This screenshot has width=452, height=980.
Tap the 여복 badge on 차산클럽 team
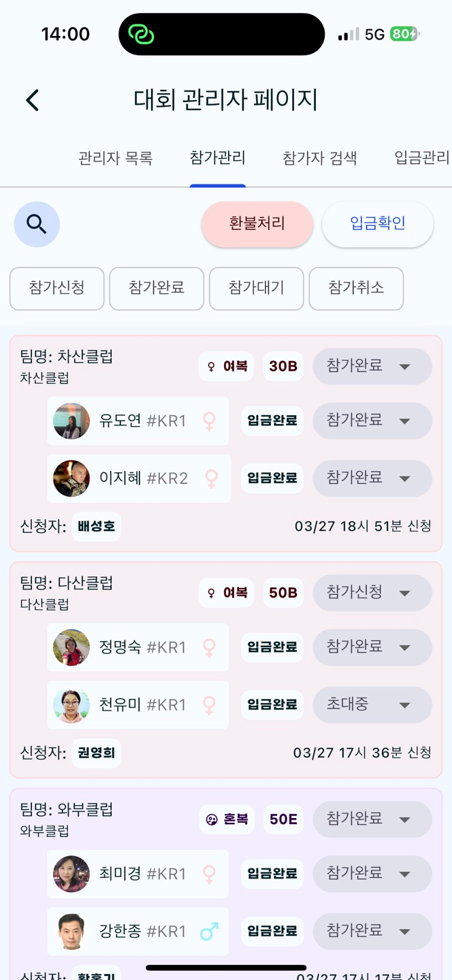(227, 366)
